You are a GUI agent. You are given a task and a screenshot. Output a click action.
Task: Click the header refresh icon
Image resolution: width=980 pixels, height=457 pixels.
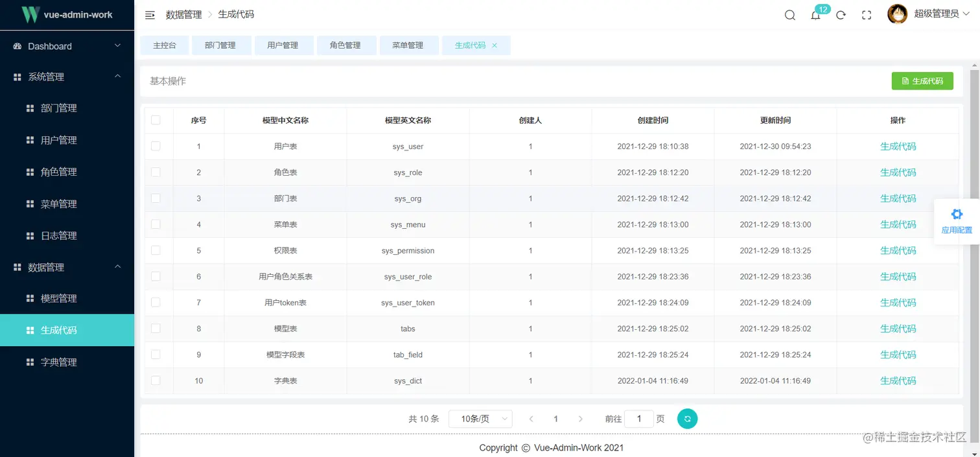point(841,15)
